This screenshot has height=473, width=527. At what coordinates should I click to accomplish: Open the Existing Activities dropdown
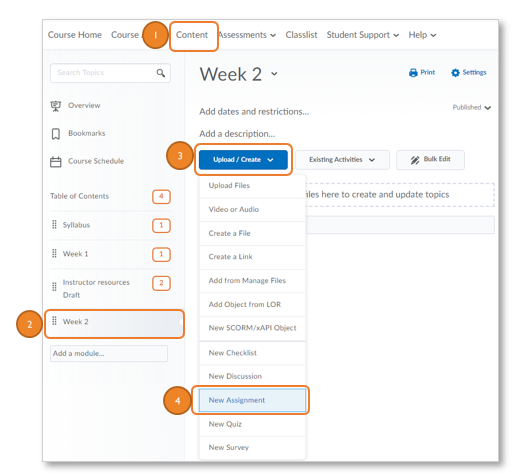pyautogui.click(x=342, y=160)
